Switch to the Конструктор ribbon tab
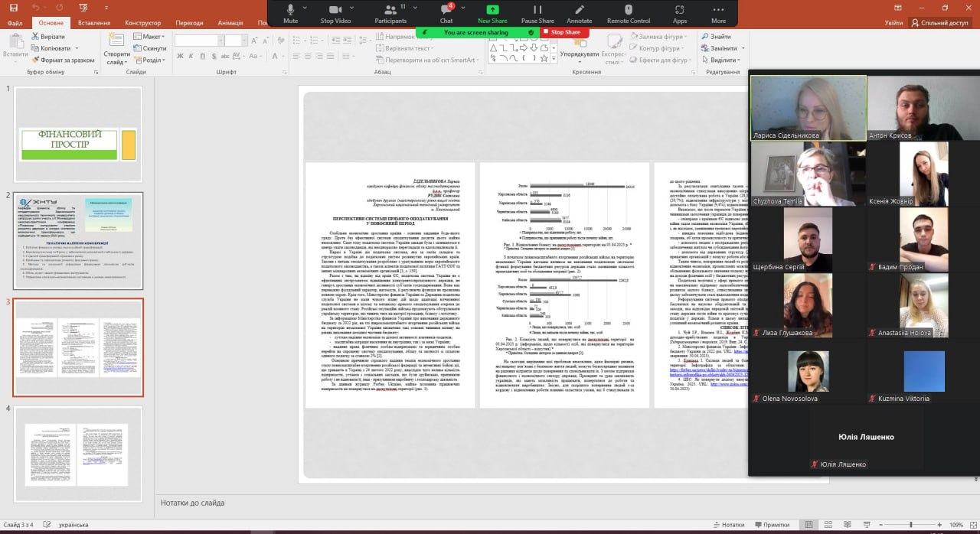980x534 pixels. click(x=143, y=23)
